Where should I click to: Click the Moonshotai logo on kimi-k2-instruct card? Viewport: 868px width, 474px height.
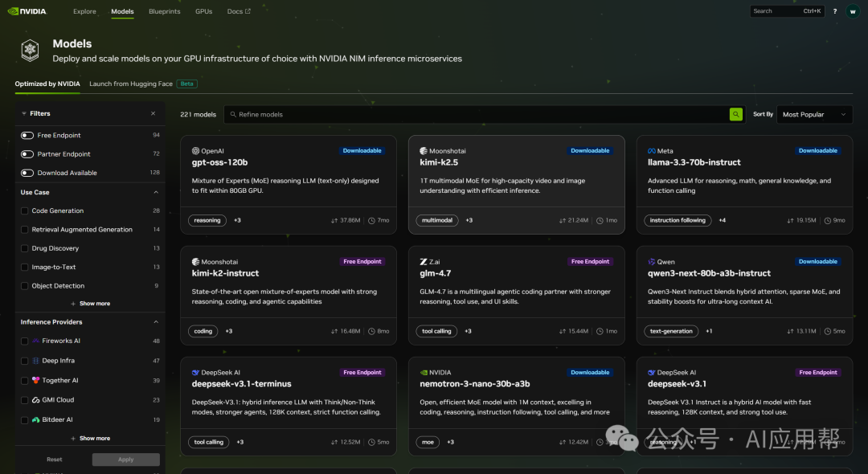pos(195,262)
